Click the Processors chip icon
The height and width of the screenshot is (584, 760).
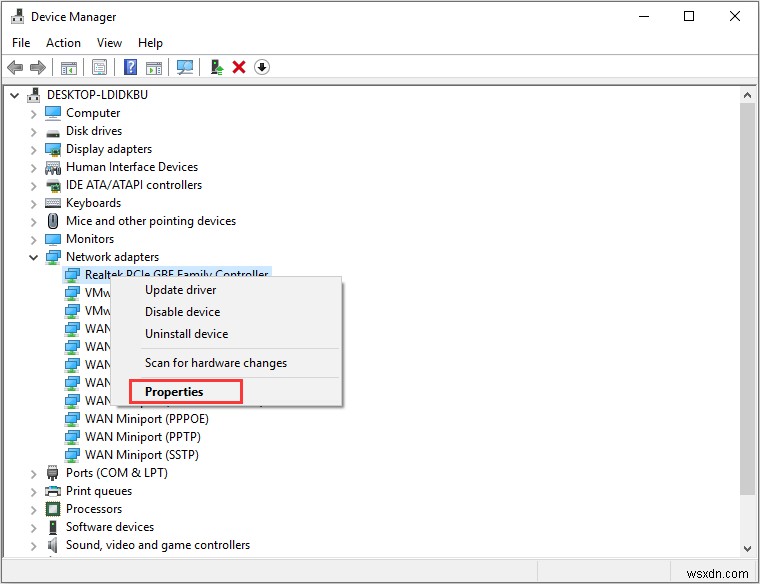(53, 509)
